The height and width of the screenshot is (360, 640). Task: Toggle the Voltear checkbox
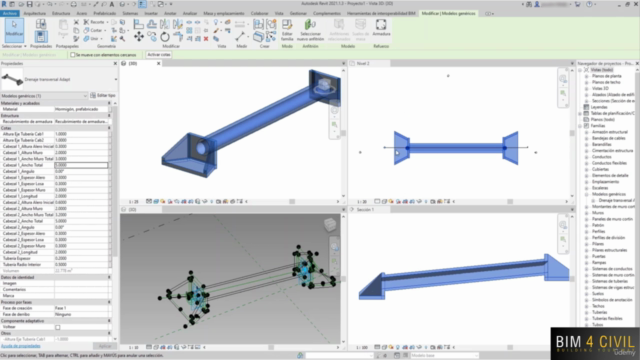(58, 327)
